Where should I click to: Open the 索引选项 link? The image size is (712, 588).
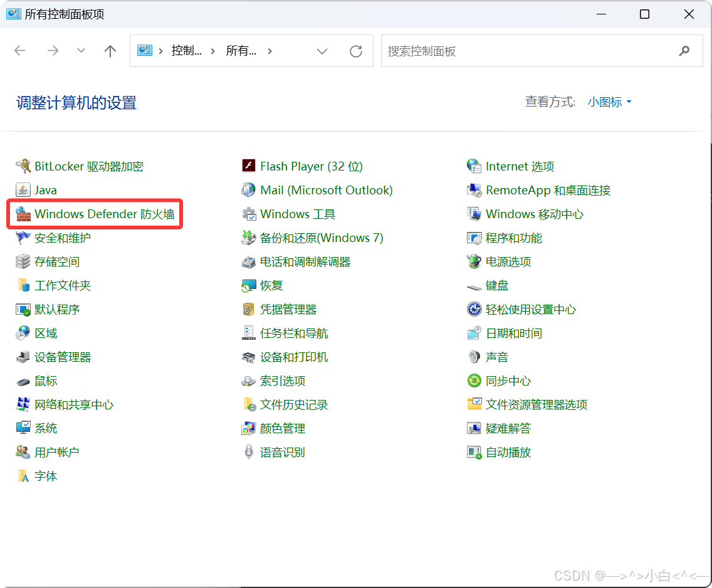pos(283,381)
